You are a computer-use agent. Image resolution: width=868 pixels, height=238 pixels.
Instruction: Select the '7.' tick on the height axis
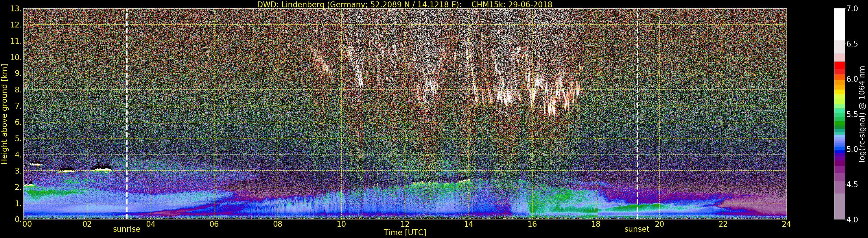click(x=18, y=106)
